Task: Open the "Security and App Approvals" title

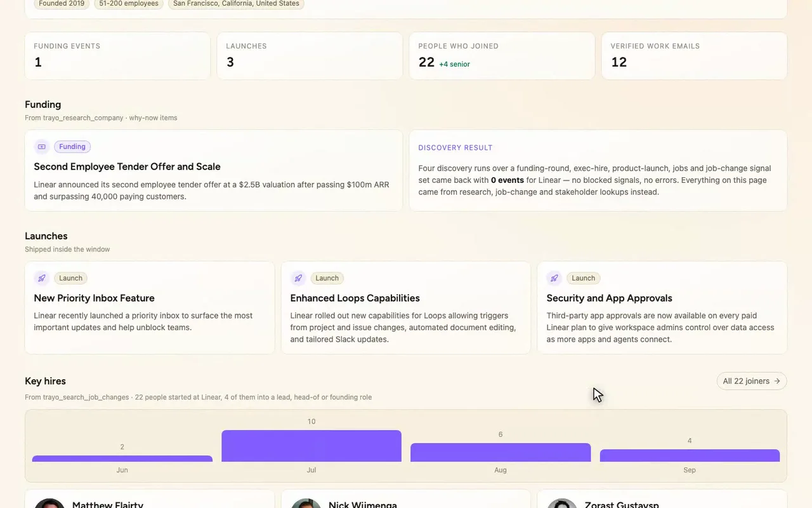Action: [x=609, y=298]
